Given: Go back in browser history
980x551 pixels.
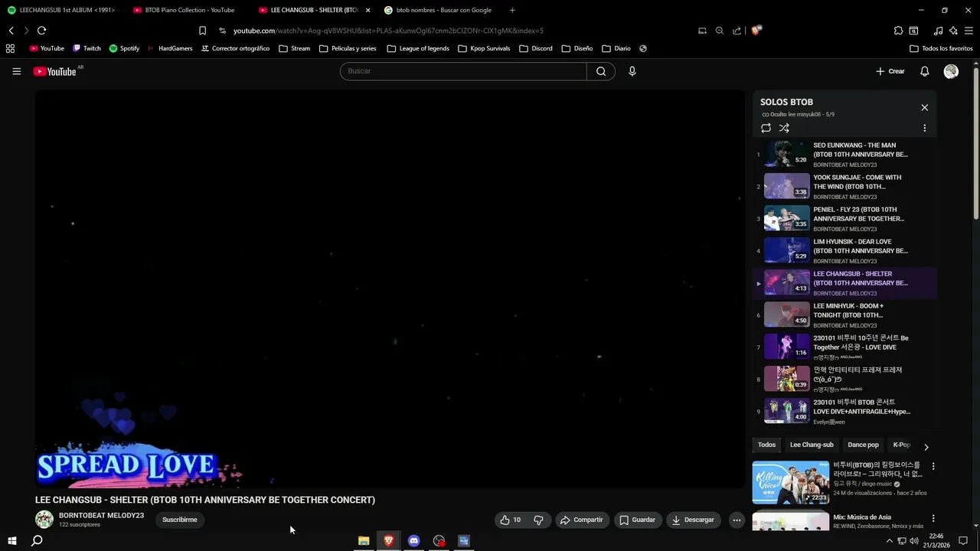Looking at the screenshot, I should (11, 31).
